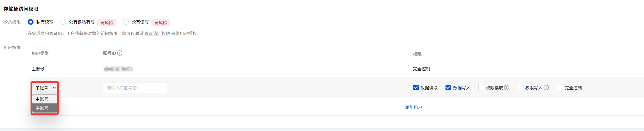Open the 设置访问权限 link
This screenshot has width=644, height=131.
(x=157, y=34)
